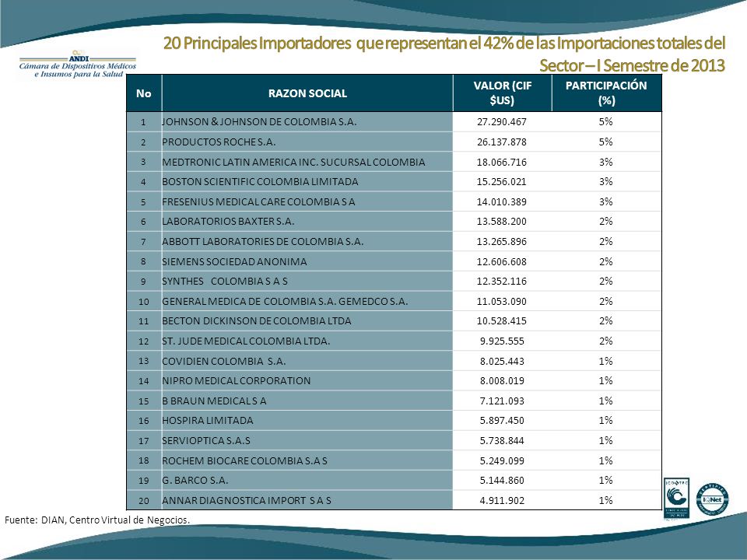Screen dimensions: 747x560
Task: Click the No column header
Action: (143, 93)
